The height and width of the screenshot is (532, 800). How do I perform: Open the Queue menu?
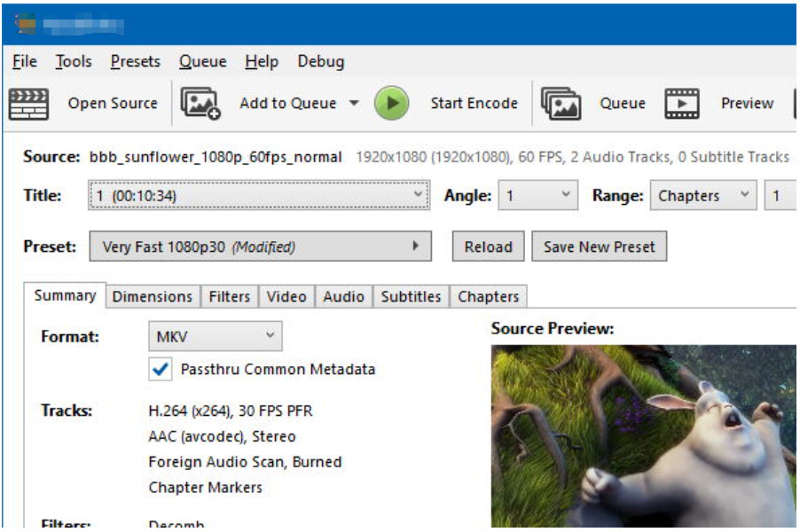pyautogui.click(x=202, y=61)
